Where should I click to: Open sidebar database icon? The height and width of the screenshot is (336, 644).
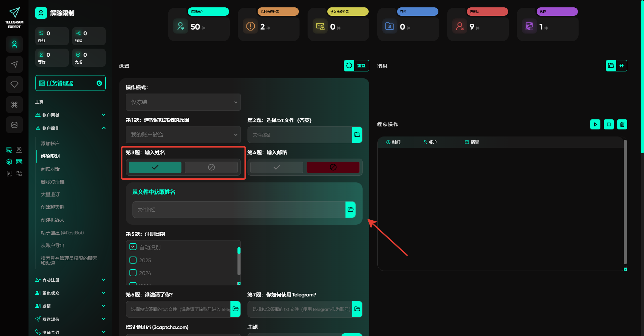(14, 125)
